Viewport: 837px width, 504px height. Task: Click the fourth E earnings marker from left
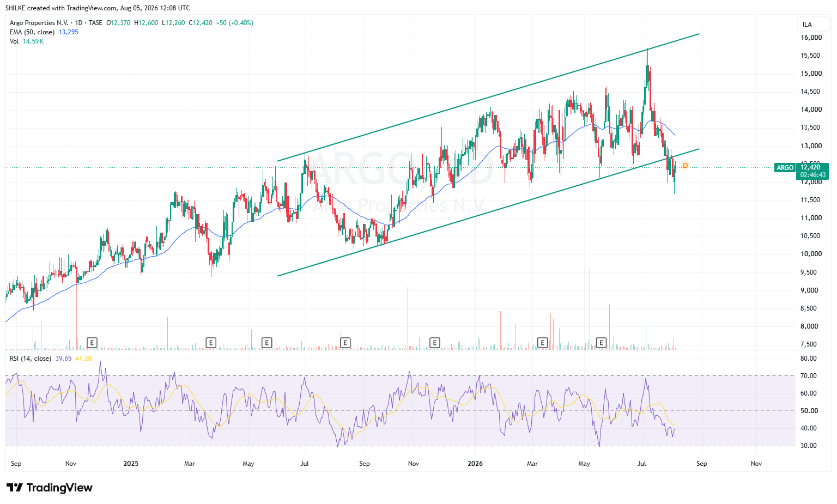345,343
